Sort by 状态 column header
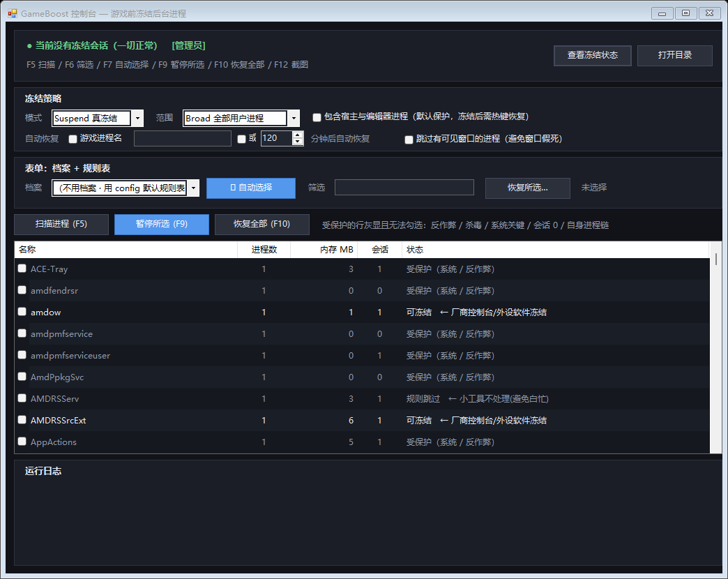 [555, 250]
